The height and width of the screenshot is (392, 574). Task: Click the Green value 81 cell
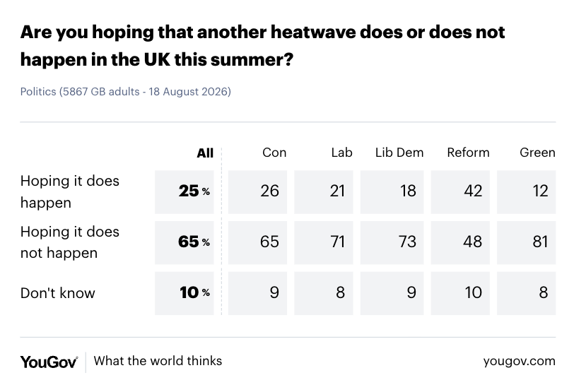click(x=527, y=242)
